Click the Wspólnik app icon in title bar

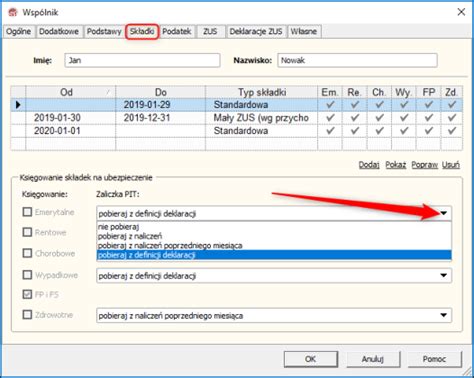pos(13,12)
